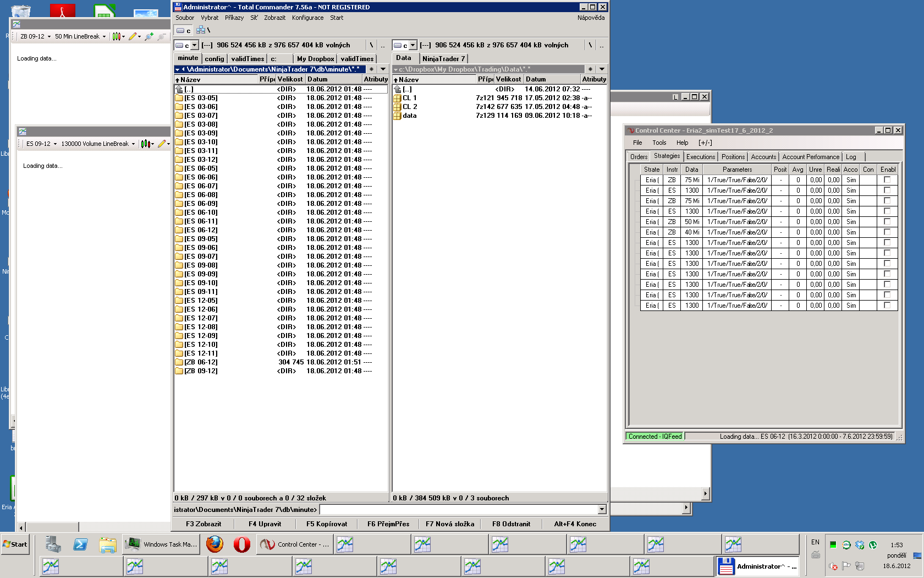This screenshot has width=924, height=578.
Task: Click drive c button in Total Commander toolbar
Action: [x=184, y=30]
